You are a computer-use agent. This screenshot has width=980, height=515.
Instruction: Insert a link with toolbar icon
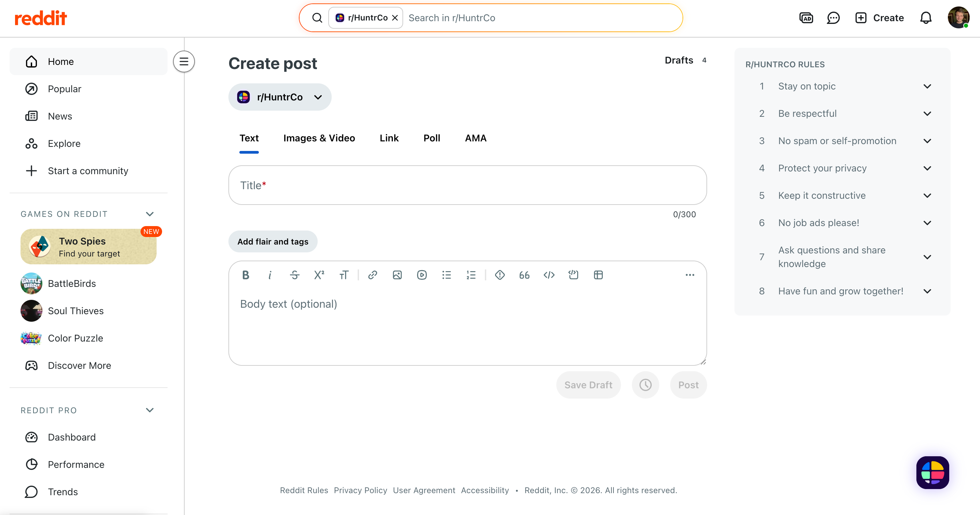click(372, 275)
